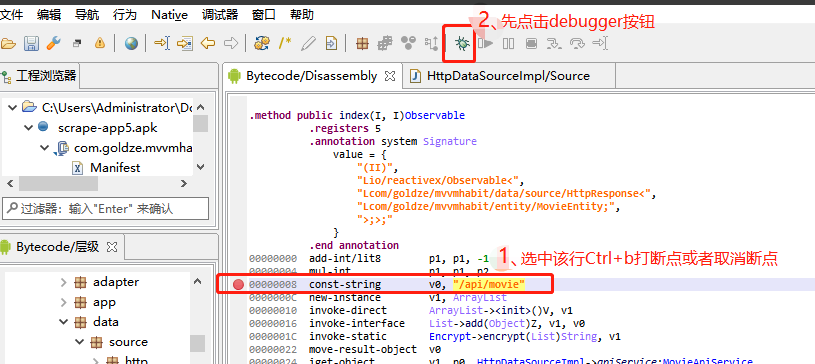Viewport: 815px width, 364px height.
Task: Click the page-with-arrow toolbar icon
Action: click(331, 44)
